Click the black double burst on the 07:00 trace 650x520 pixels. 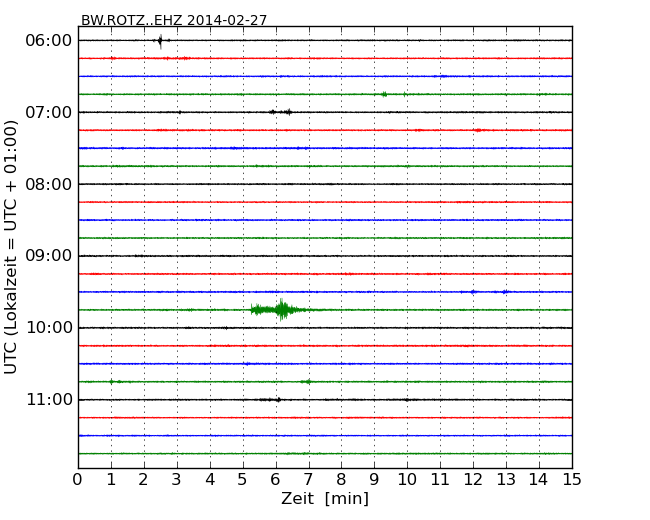point(281,112)
